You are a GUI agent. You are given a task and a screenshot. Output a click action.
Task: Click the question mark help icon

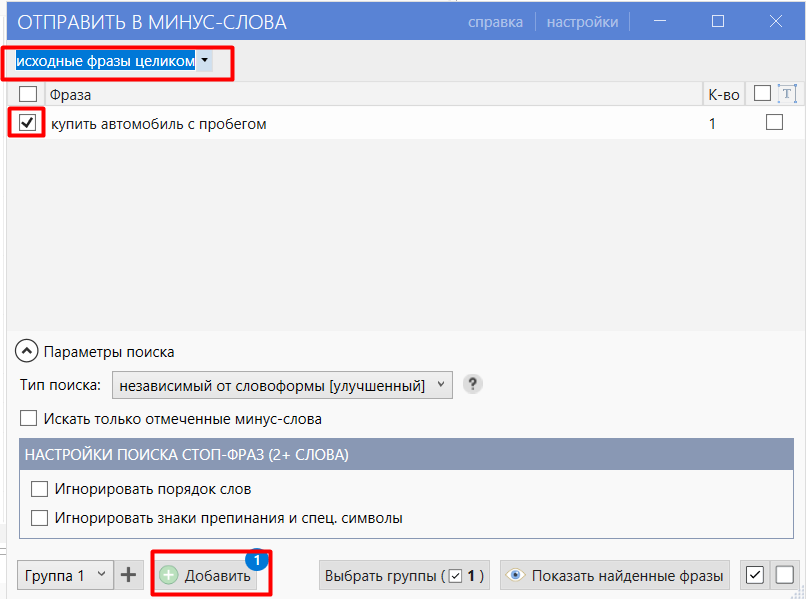(472, 384)
